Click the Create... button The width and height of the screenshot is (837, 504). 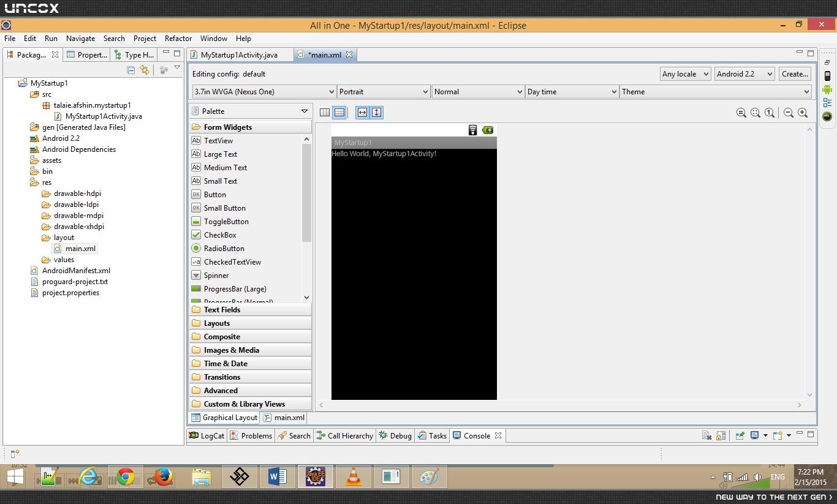(x=795, y=74)
